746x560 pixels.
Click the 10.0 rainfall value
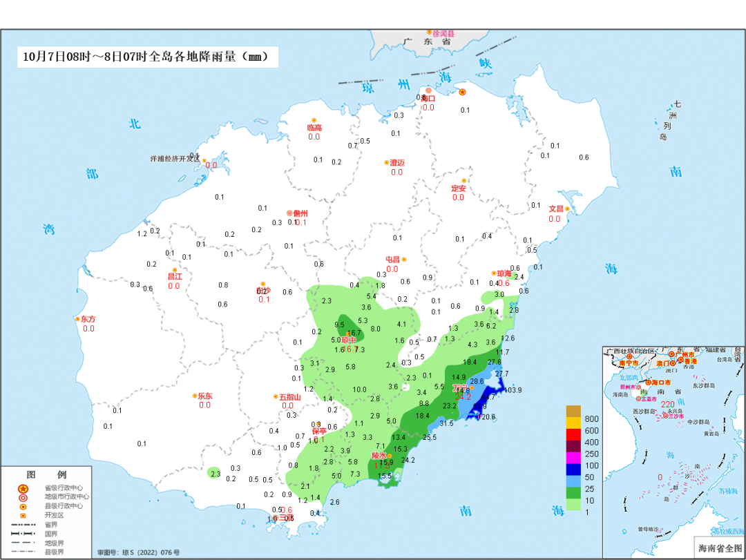pyautogui.click(x=360, y=389)
